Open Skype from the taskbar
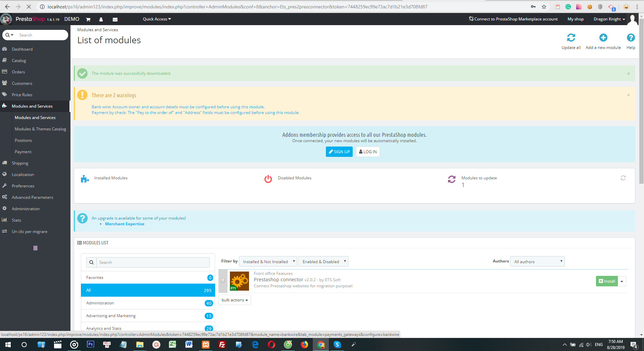Image resolution: width=644 pixels, height=351 pixels. [x=337, y=344]
